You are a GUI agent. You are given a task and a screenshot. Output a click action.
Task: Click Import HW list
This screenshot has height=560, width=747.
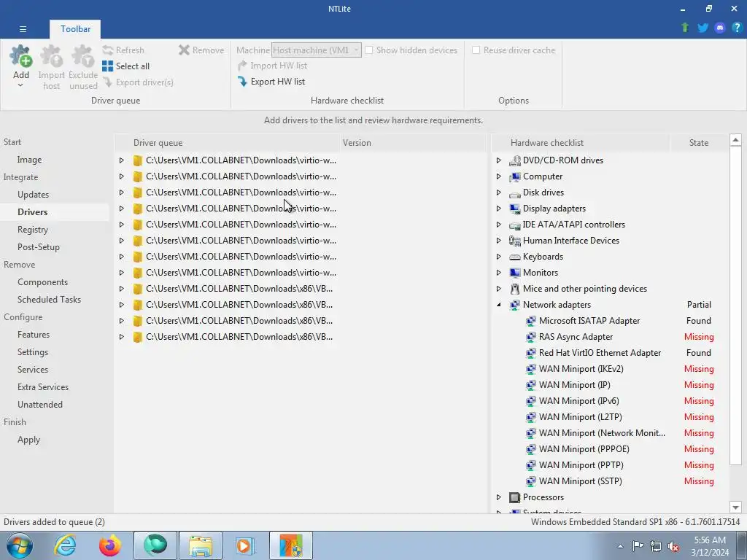[273, 66]
